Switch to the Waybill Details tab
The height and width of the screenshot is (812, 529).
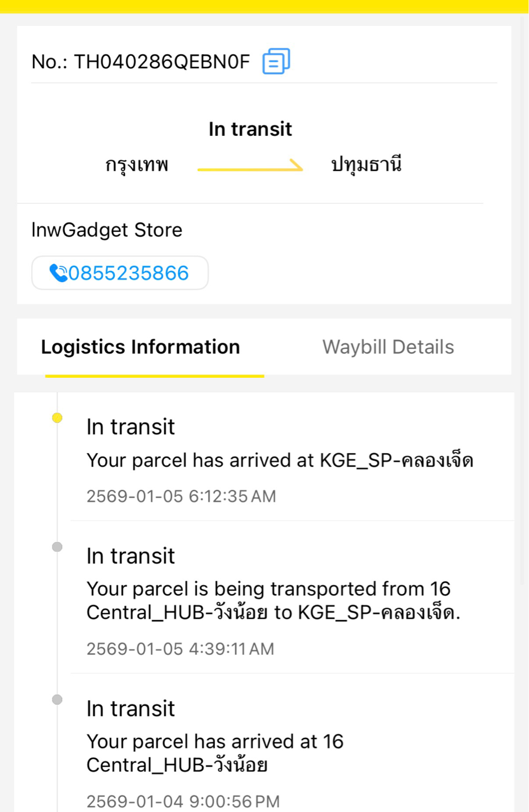tap(388, 347)
